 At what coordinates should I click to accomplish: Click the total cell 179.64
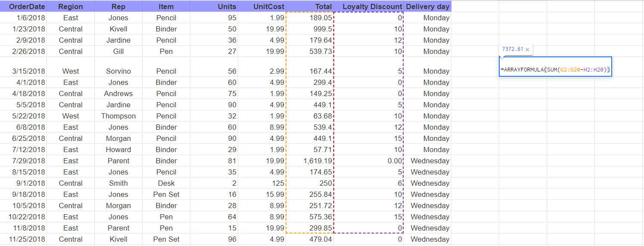tap(310, 40)
